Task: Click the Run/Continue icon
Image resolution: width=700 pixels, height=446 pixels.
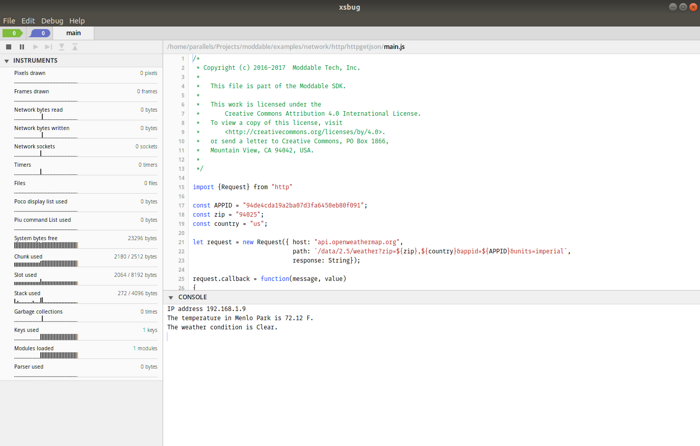Action: tap(35, 47)
